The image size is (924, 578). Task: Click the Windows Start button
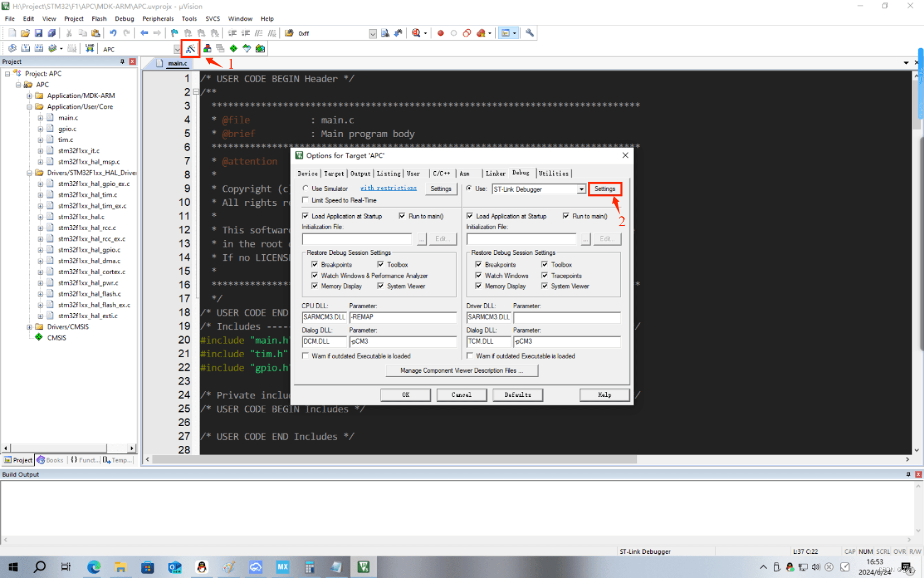click(x=13, y=566)
